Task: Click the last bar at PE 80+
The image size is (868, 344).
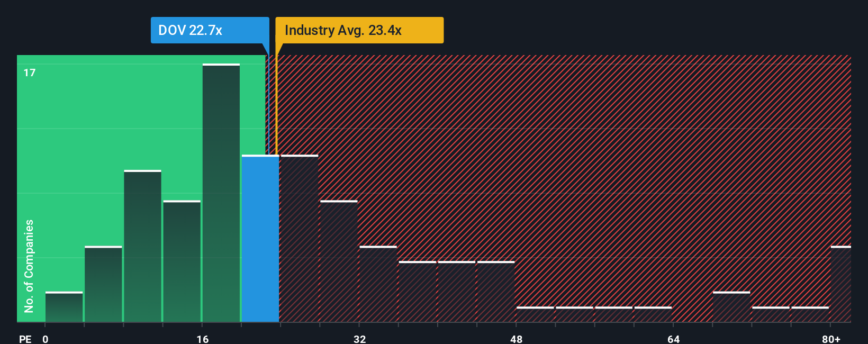Action: click(840, 284)
